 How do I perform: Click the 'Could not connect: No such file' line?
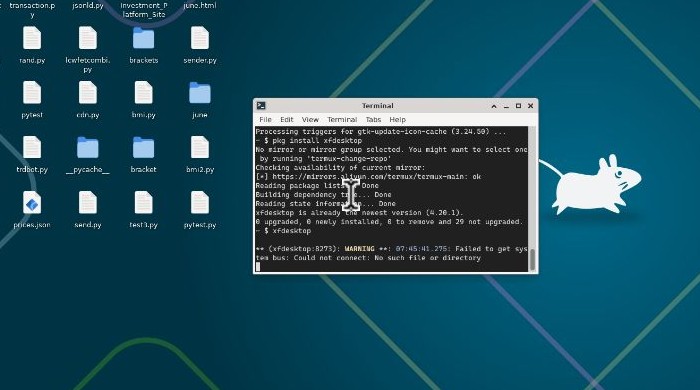point(368,258)
